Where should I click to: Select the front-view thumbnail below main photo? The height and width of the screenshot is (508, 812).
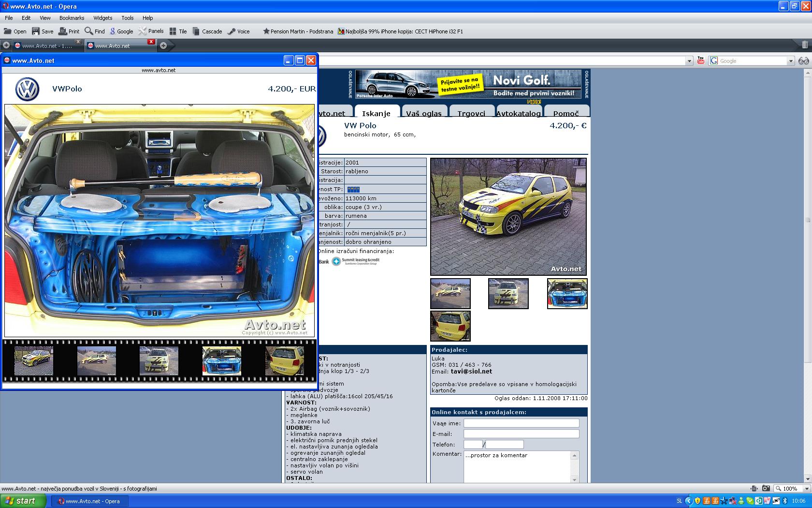[508, 293]
